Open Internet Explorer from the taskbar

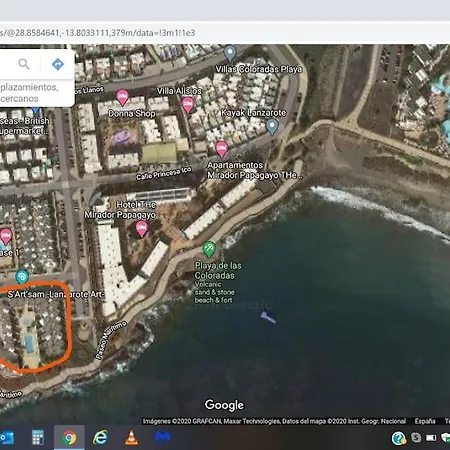coord(100,437)
